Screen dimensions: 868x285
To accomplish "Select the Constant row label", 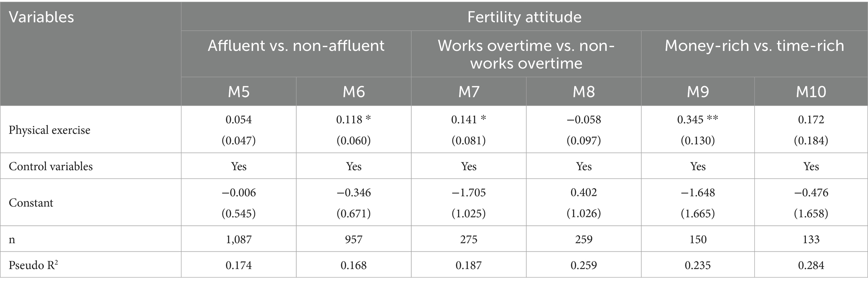I will 31,203.
